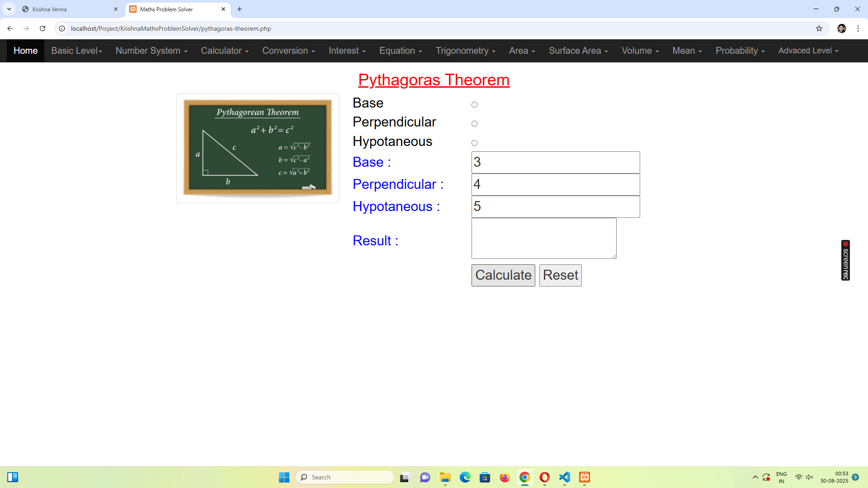Select the Perpendicular radio button

[474, 123]
